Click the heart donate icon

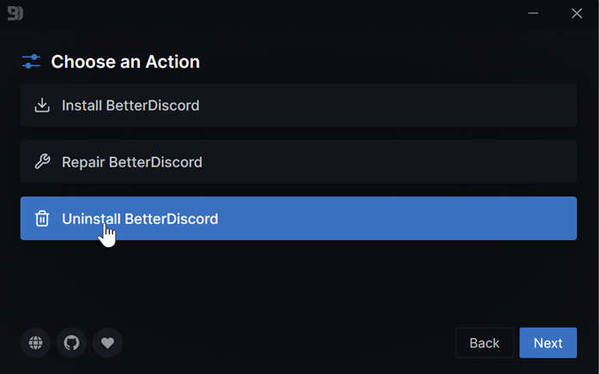(108, 343)
